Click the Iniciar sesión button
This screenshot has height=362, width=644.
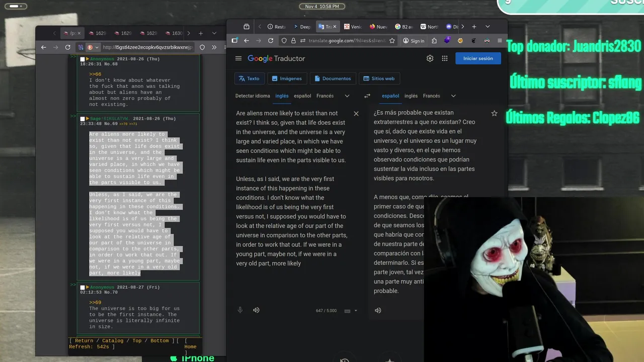pyautogui.click(x=478, y=58)
